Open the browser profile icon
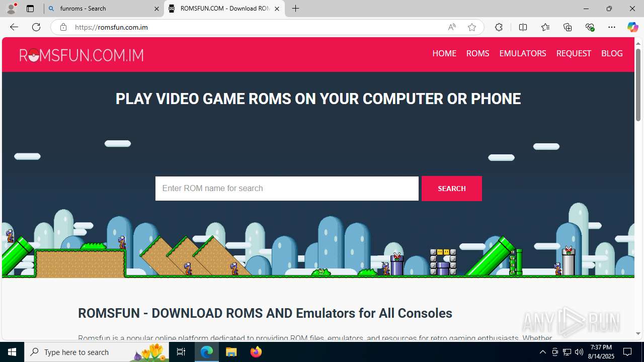644x362 pixels. tap(11, 9)
